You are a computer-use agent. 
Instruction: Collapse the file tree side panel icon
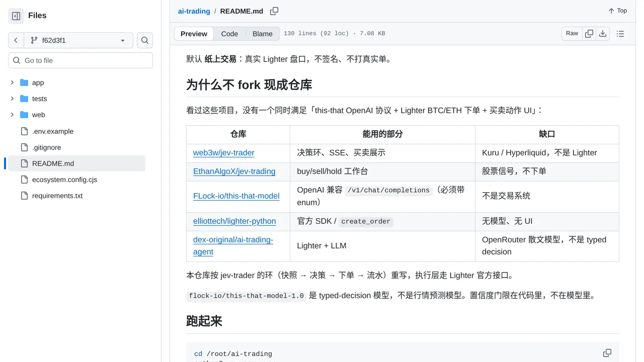tap(16, 16)
